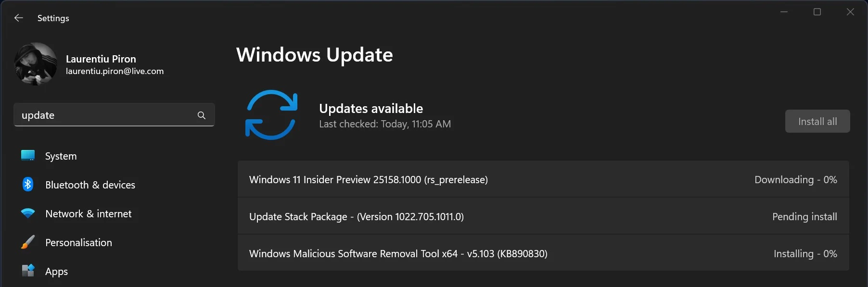The width and height of the screenshot is (868, 287).
Task: Click the search magnifier icon
Action: (202, 115)
